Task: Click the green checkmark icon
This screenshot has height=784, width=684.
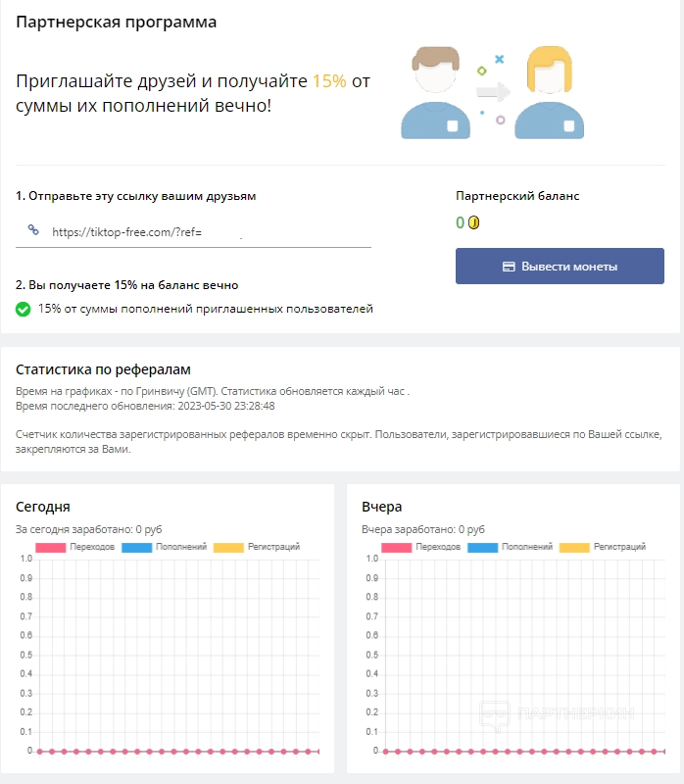Action: point(24,310)
